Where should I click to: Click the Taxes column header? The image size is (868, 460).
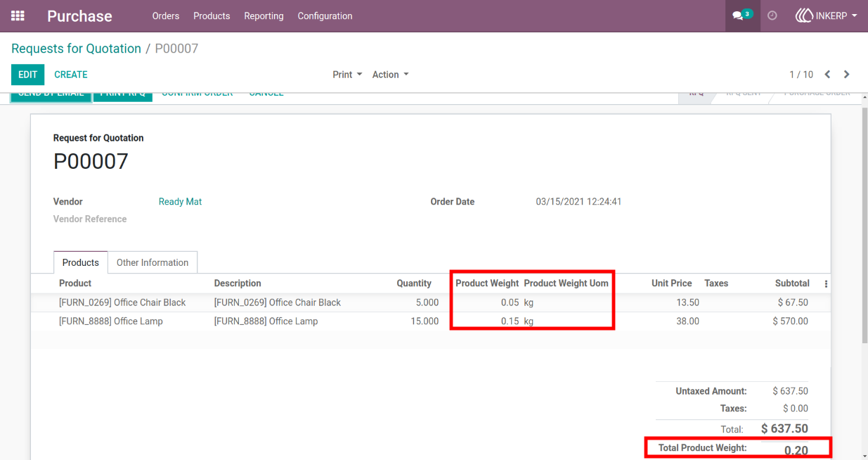click(716, 283)
